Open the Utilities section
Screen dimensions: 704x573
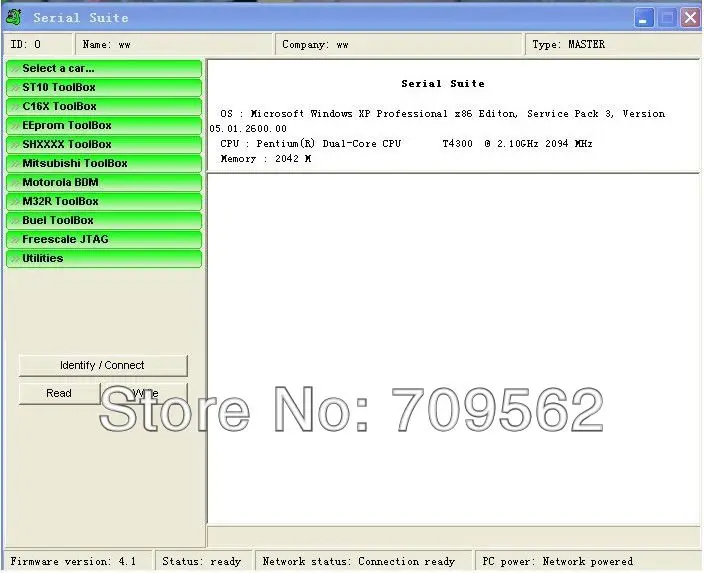pyautogui.click(x=104, y=259)
